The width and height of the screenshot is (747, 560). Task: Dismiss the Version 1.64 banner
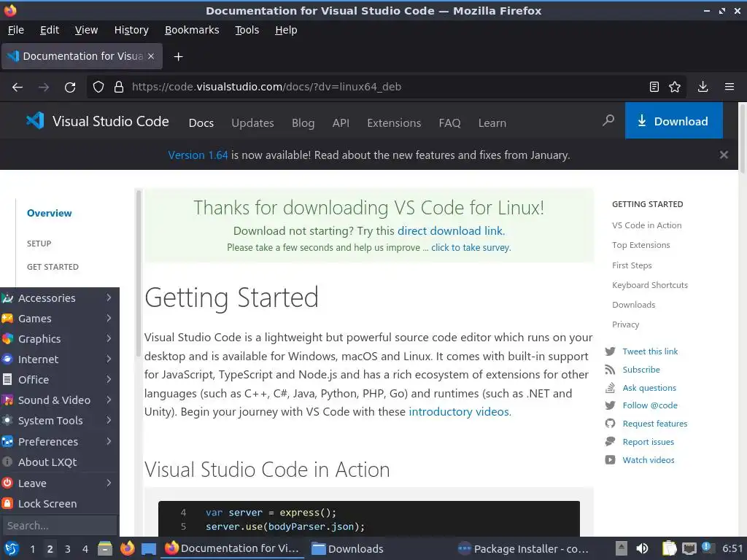pos(724,155)
